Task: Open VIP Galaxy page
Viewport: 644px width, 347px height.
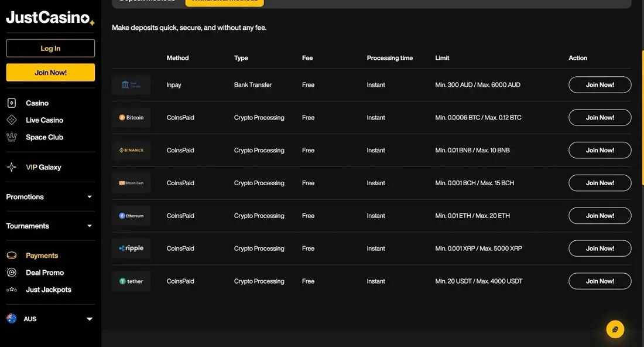Action: tap(43, 167)
